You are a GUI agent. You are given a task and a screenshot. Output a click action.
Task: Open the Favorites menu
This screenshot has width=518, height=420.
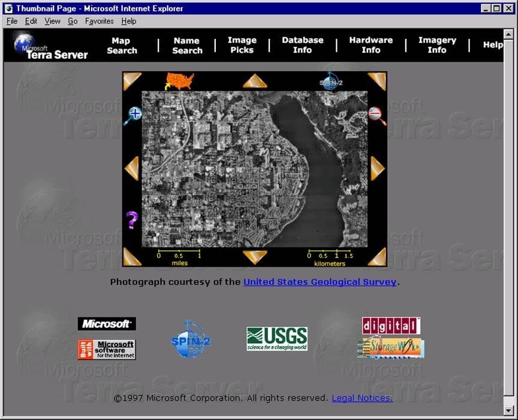click(x=100, y=21)
